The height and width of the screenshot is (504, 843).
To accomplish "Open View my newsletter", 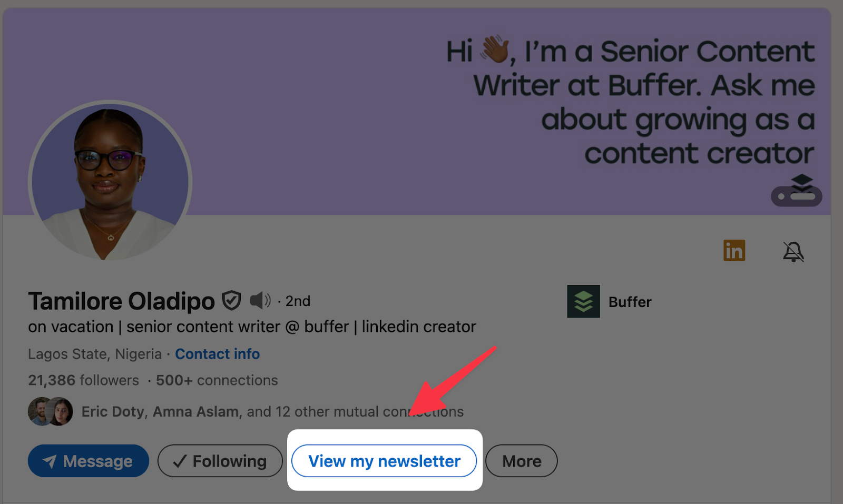I will (384, 461).
